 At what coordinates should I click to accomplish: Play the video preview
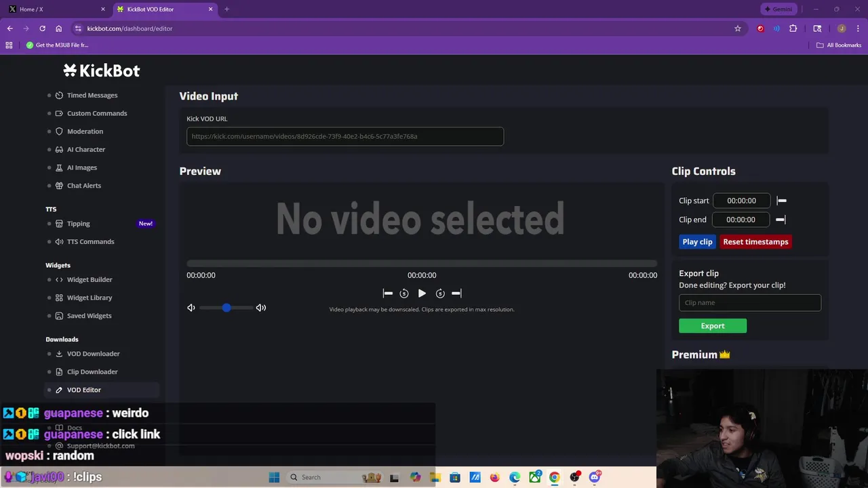pyautogui.click(x=422, y=293)
